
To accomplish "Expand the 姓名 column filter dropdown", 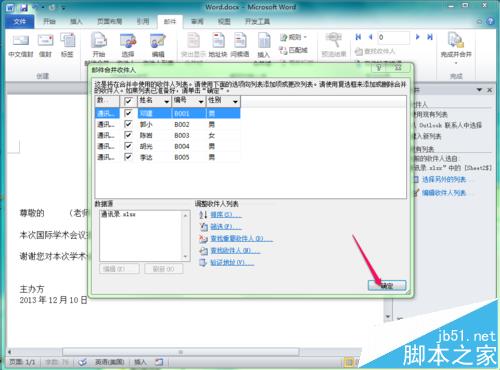I will 166,101.
